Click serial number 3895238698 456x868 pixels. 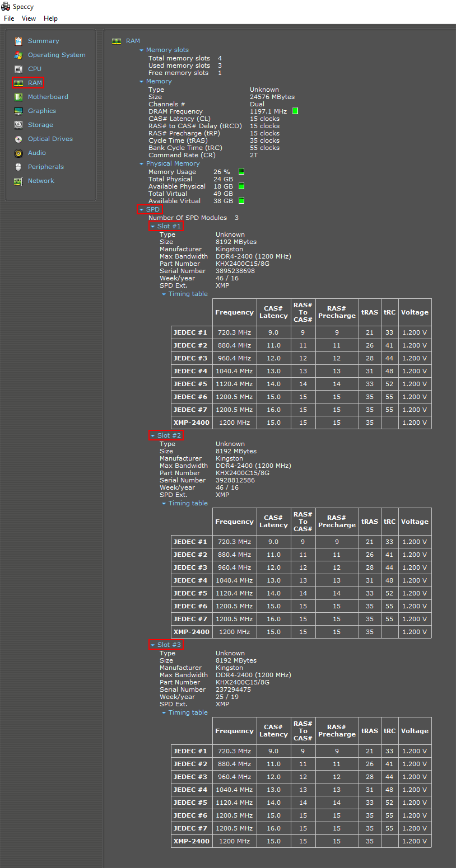point(235,271)
